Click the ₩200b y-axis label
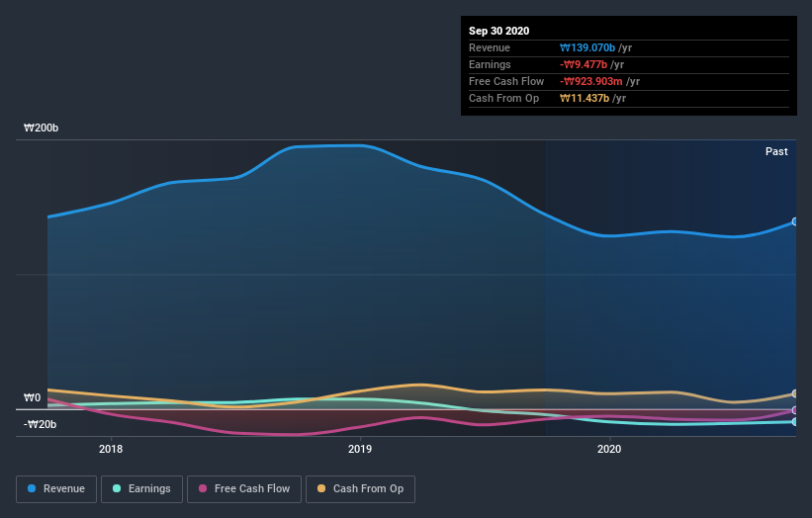This screenshot has height=518, width=812. click(41, 128)
